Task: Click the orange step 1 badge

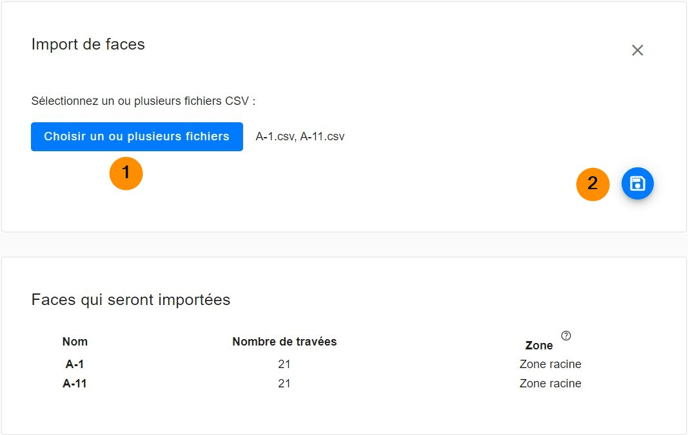Action: tap(126, 173)
